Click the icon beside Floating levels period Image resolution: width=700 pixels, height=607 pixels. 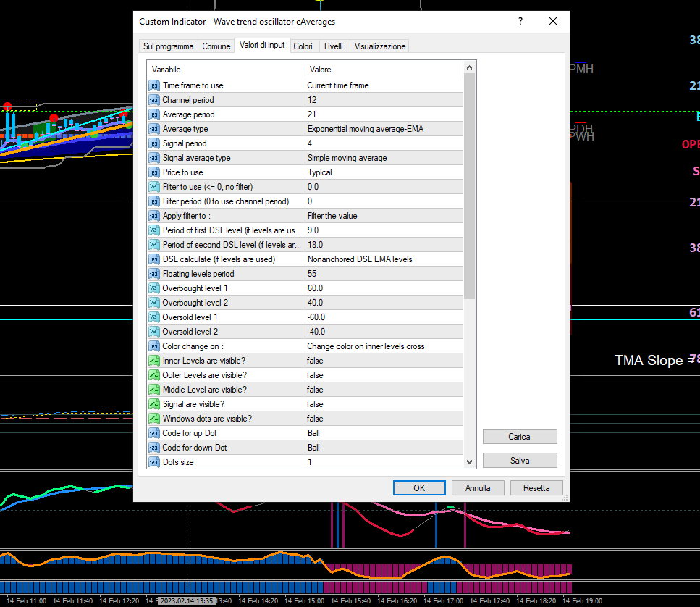pyautogui.click(x=153, y=274)
